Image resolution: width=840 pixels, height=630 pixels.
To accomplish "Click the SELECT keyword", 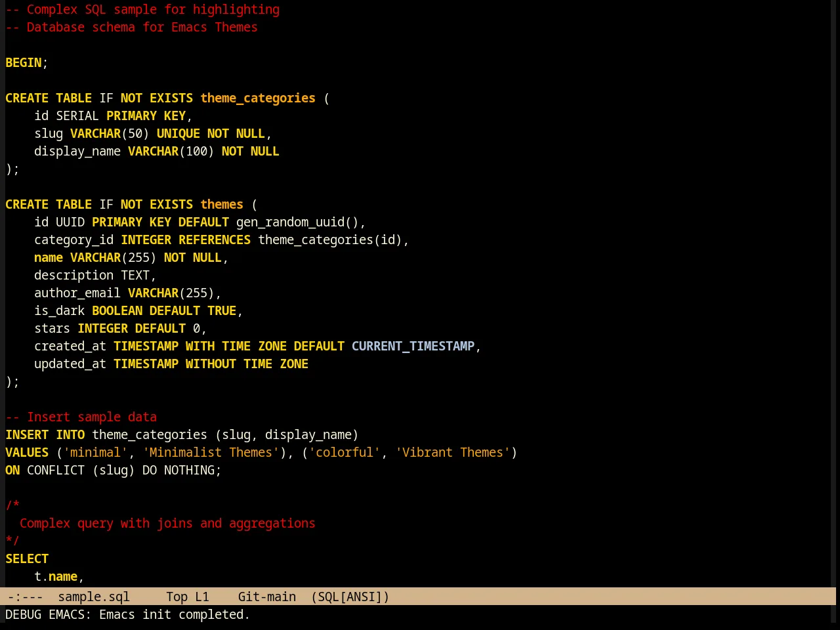I will [x=27, y=558].
